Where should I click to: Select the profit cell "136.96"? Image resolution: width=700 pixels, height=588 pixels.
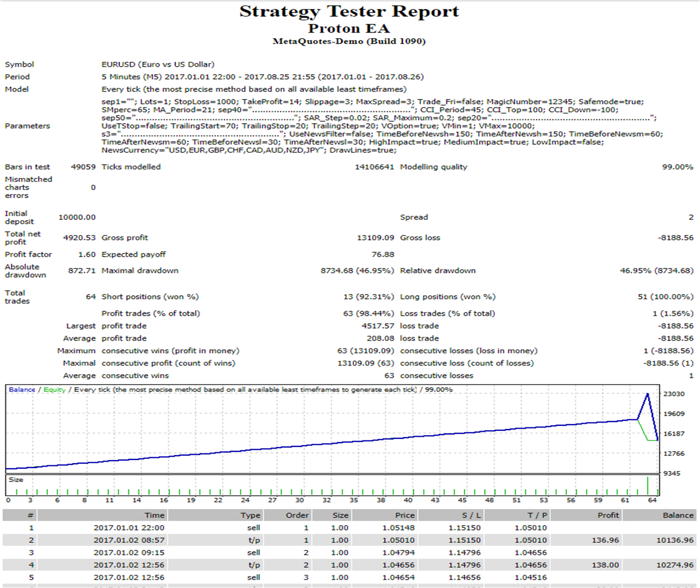point(605,541)
